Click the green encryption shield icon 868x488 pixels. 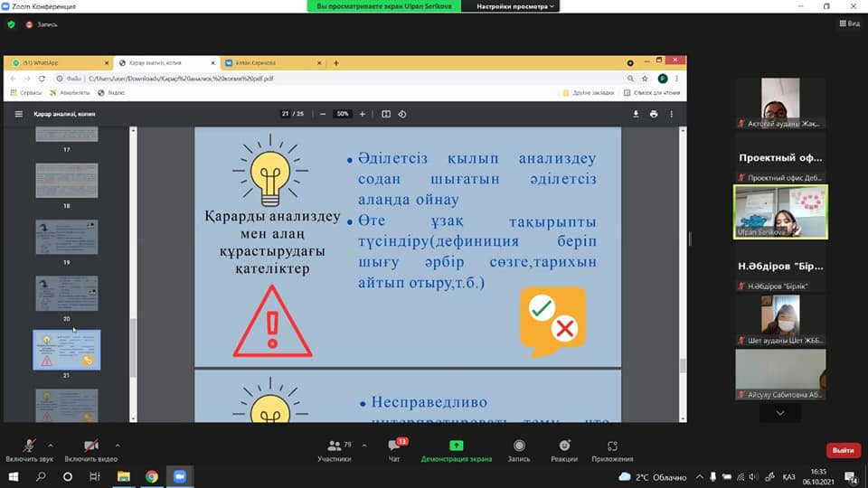pos(11,24)
